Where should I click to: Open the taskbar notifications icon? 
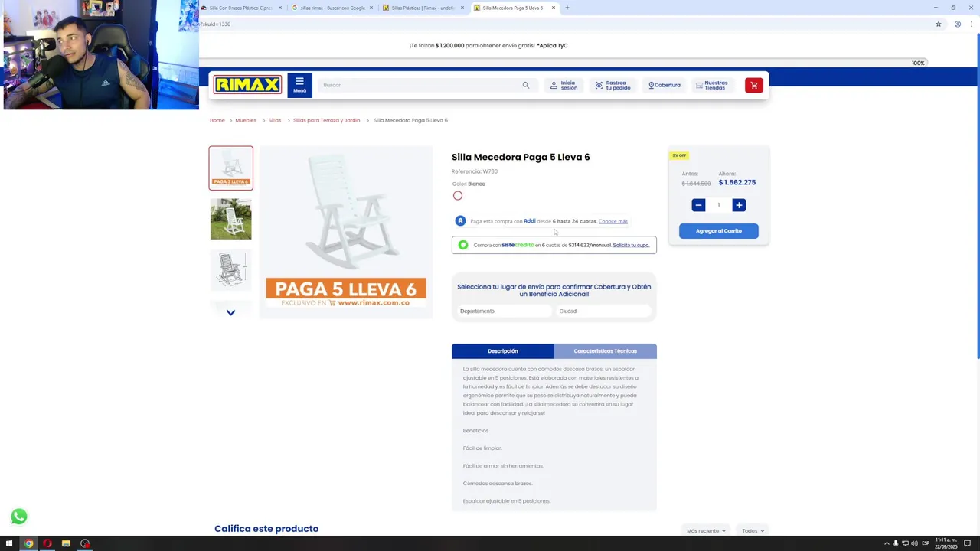pyautogui.click(x=967, y=543)
